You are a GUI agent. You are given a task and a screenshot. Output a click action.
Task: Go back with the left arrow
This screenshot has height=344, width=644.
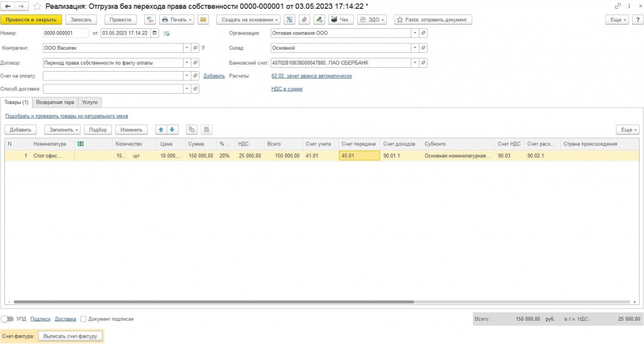pos(8,6)
